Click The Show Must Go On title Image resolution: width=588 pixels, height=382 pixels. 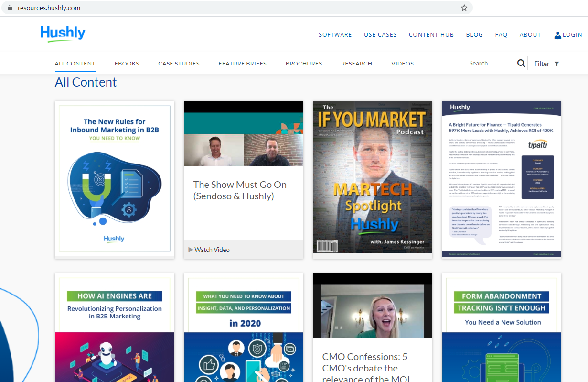[x=240, y=190]
